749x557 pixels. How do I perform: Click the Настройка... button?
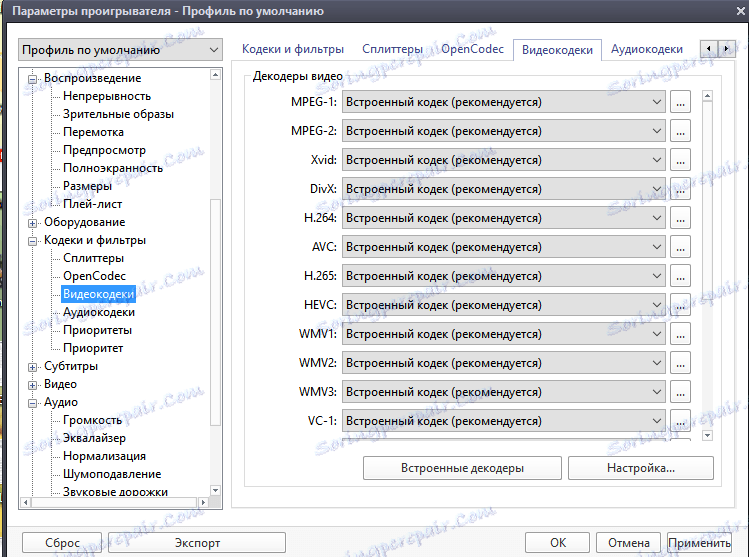pyautogui.click(x=641, y=468)
